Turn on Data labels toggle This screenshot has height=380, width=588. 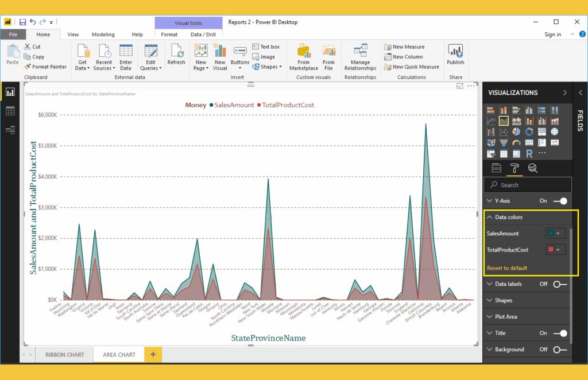click(560, 284)
